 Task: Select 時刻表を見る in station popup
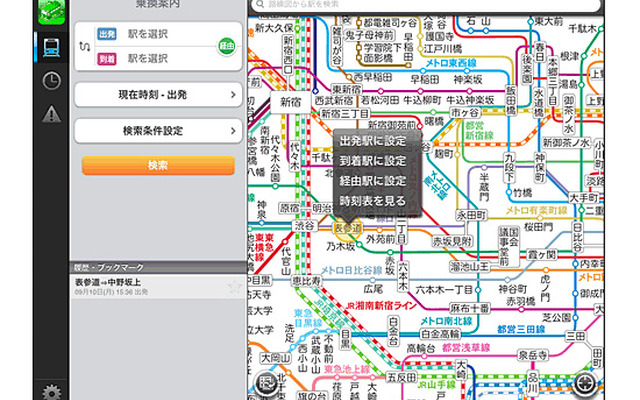[373, 201]
